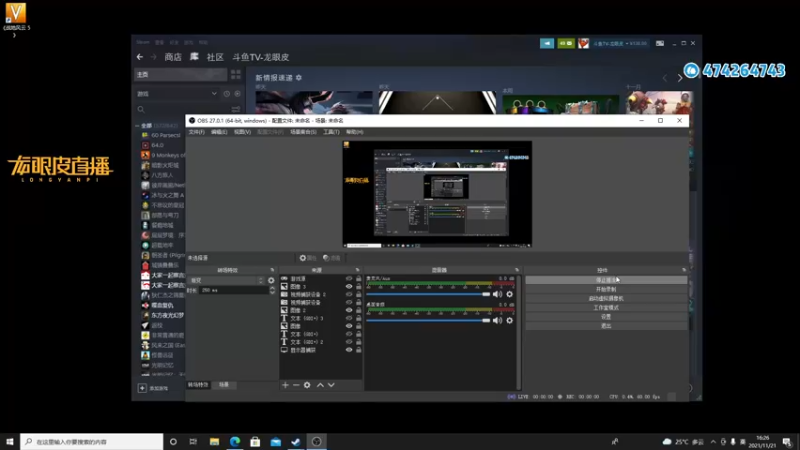This screenshot has width=800, height=450.
Task: Toggle visibility of 文本 (GDI+) 3 source
Action: (349, 318)
